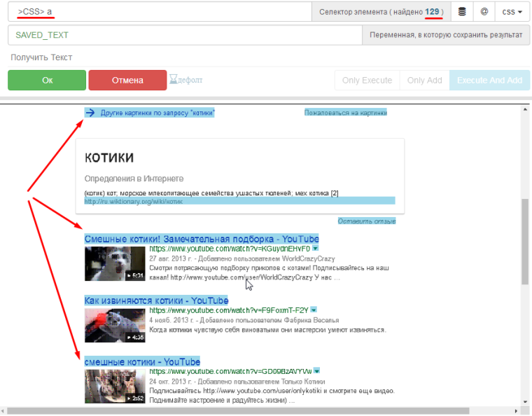Click the scroll up arrow
This screenshot has width=532, height=416.
coord(525,109)
